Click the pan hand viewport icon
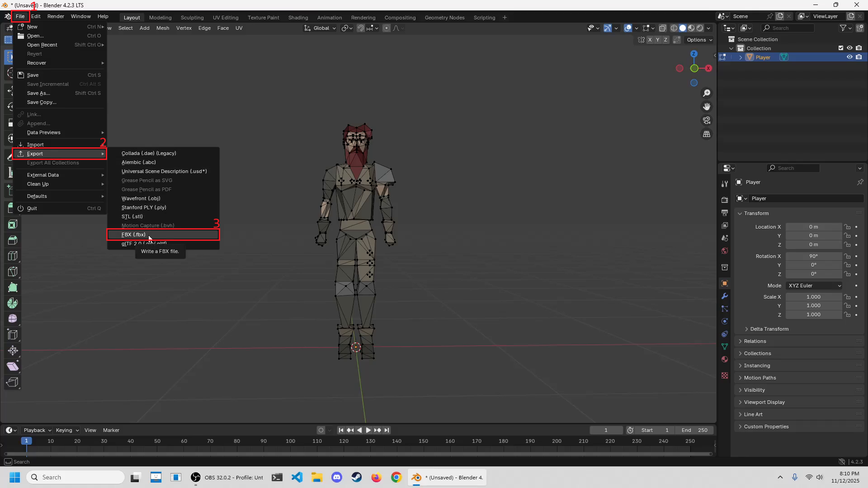This screenshot has height=488, width=868. (706, 107)
